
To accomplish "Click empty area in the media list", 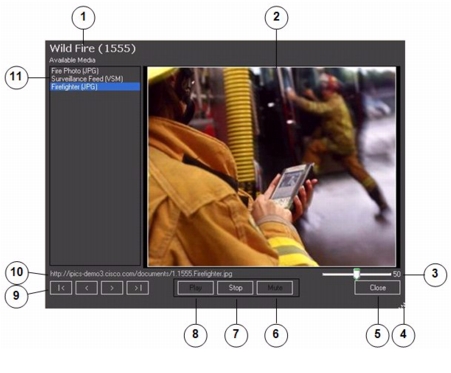I will [95, 177].
